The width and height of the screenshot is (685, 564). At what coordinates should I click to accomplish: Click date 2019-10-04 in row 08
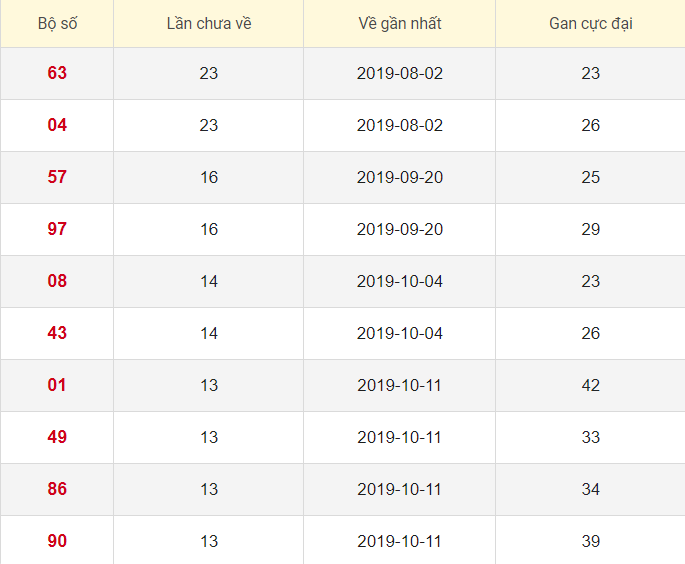point(399,281)
